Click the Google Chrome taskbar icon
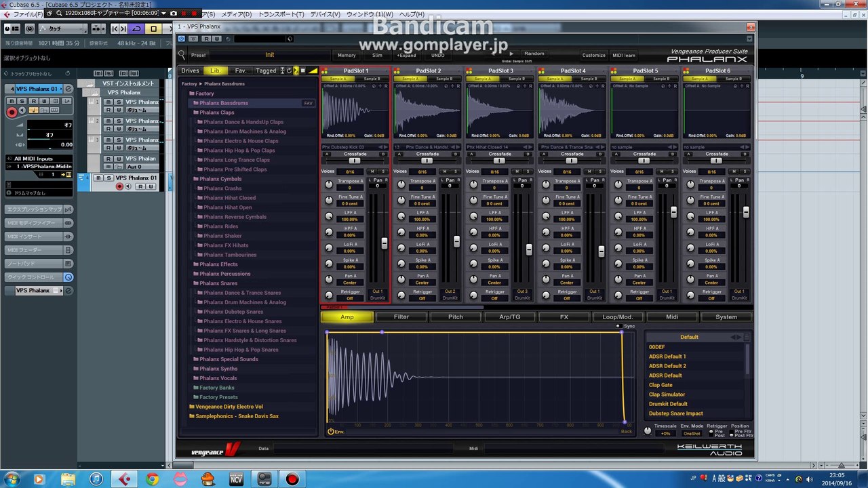The image size is (868, 488). [x=153, y=479]
